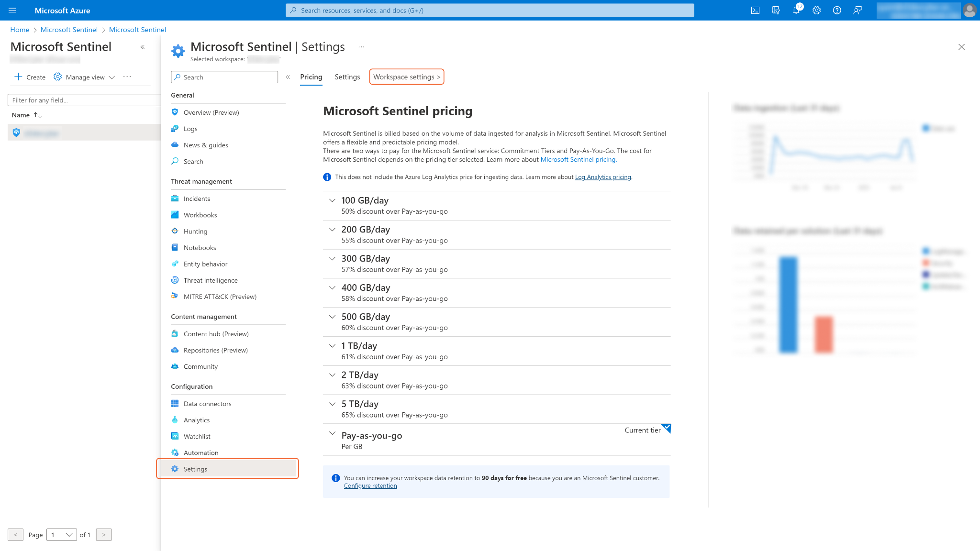The width and height of the screenshot is (980, 551).
Task: Click the Log Analytics pricing link
Action: (x=603, y=177)
